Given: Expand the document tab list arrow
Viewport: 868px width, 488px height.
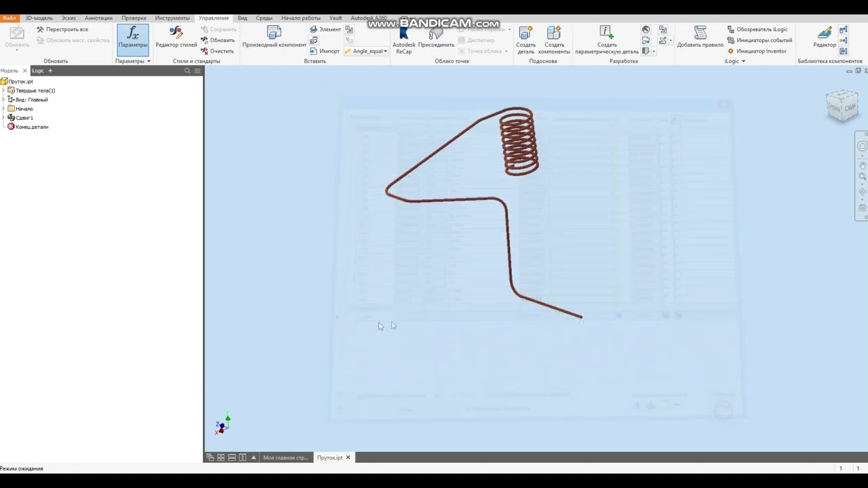Looking at the screenshot, I should (254, 457).
